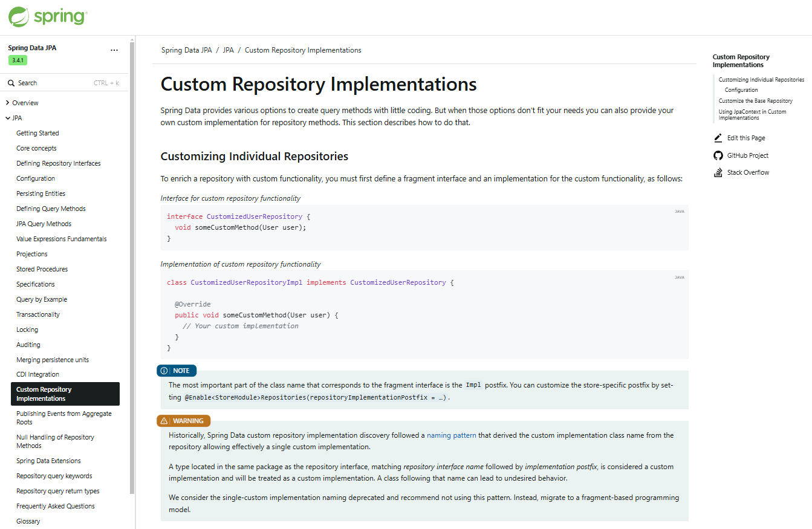Click the NOTE admonition info icon

(164, 371)
